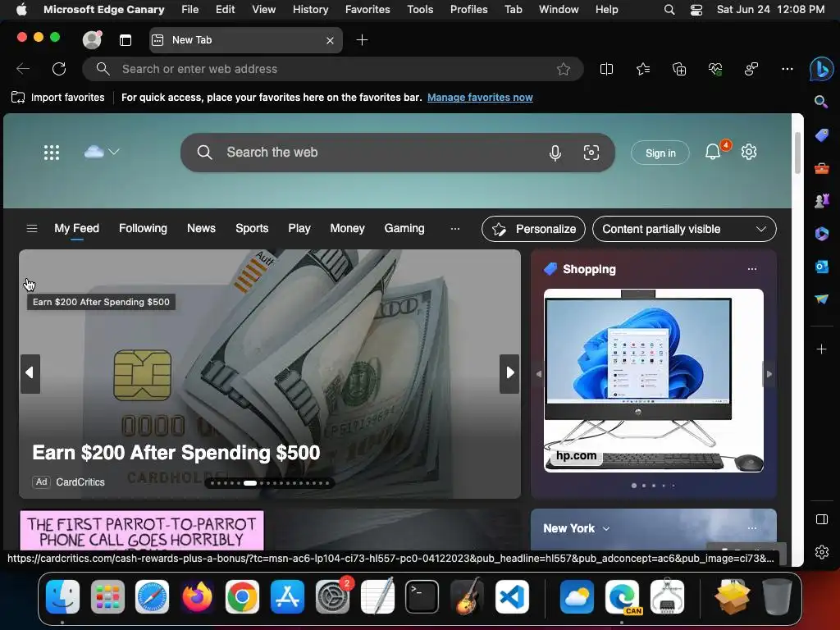The image size is (840, 630).
Task: Select second Shopping carousel dot
Action: click(x=644, y=486)
